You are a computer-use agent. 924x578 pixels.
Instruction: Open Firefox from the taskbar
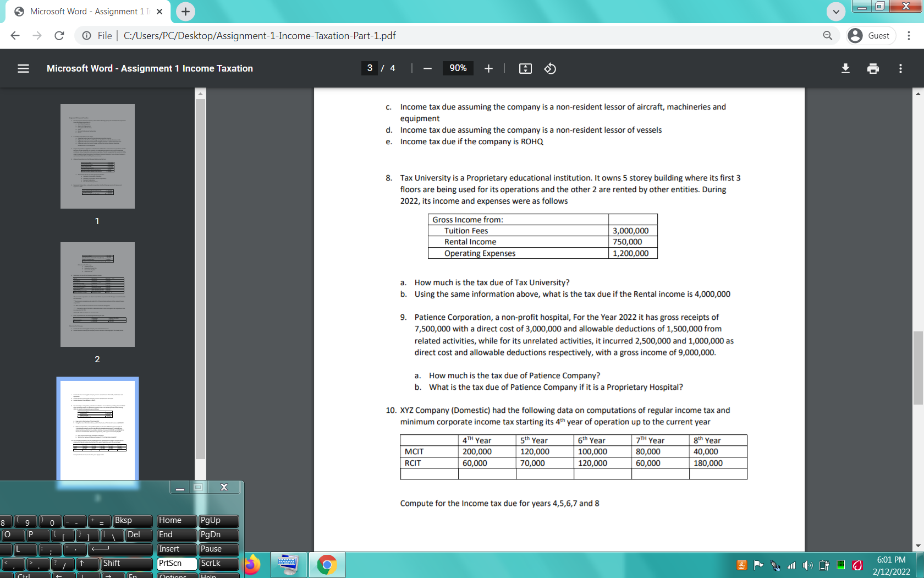click(x=252, y=565)
